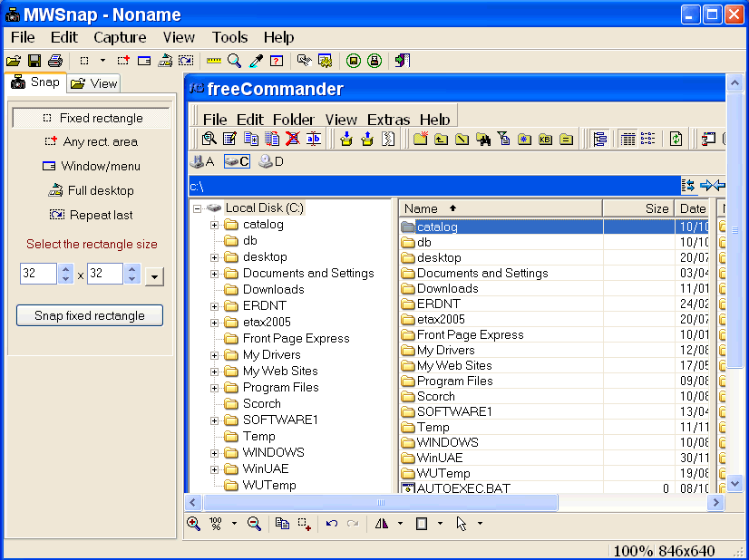Viewport: 749px width, 560px height.
Task: Toggle the green auto-print icon
Action: [x=374, y=61]
